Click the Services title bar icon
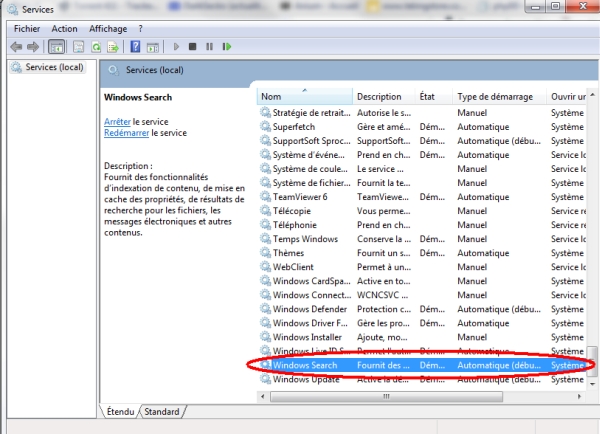 coord(13,9)
